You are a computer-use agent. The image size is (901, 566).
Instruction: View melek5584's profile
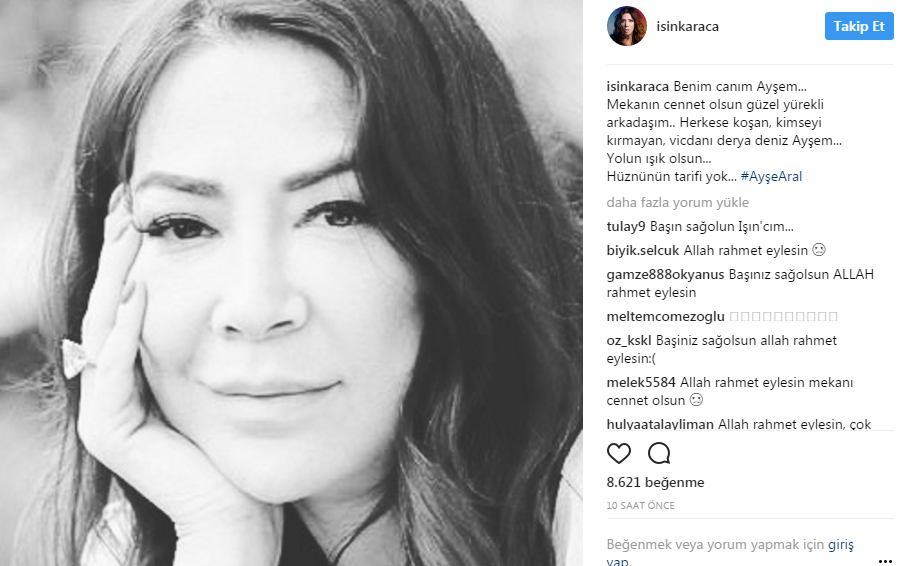coord(641,383)
